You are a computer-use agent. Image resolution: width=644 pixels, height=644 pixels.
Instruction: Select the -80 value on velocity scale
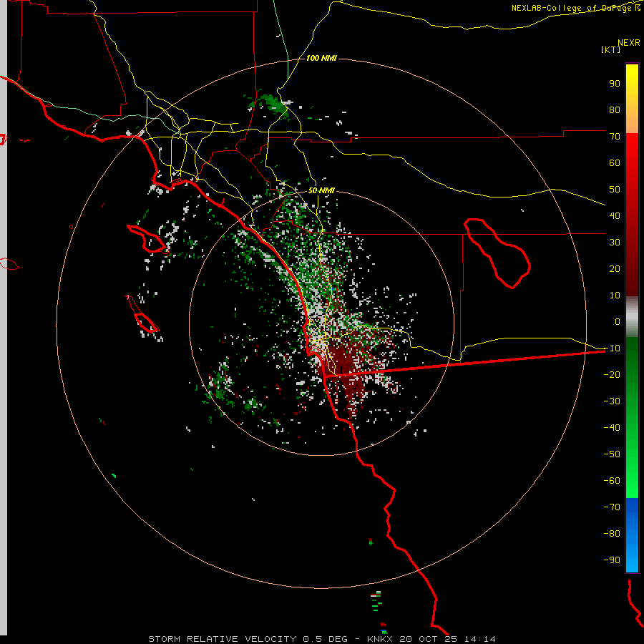[612, 534]
